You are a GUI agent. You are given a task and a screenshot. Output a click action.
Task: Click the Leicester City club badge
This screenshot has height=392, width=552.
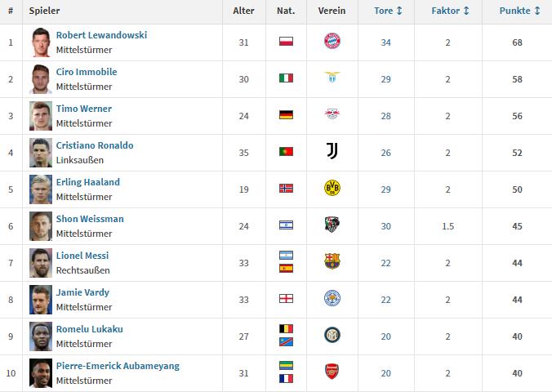332,298
